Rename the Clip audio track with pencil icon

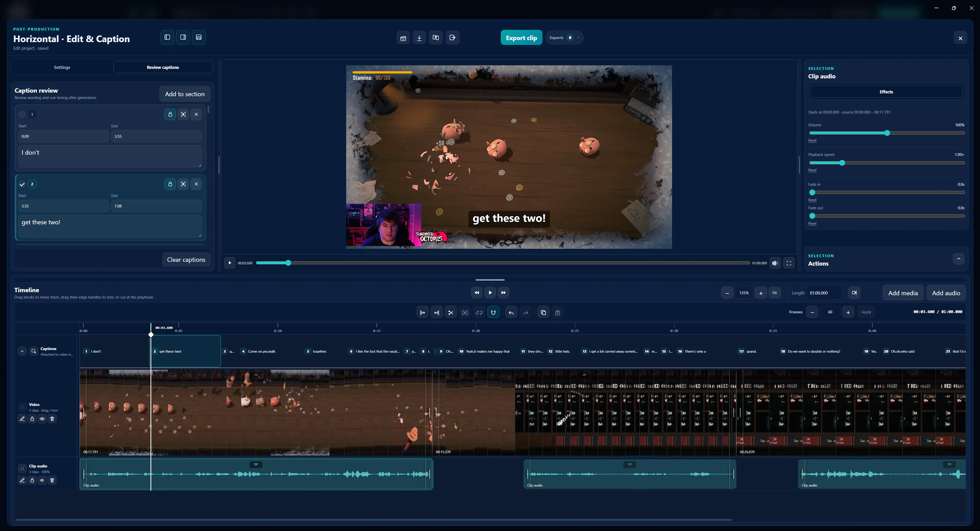pos(22,480)
